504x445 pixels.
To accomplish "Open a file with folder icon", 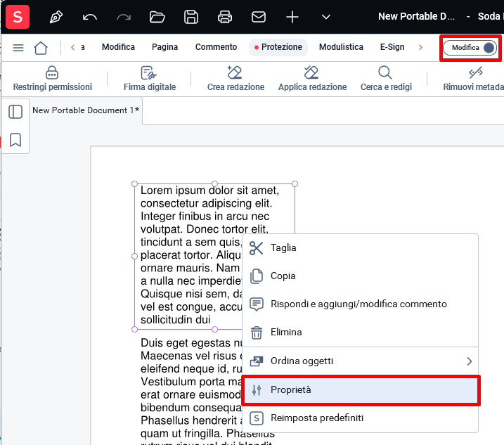I will [157, 17].
